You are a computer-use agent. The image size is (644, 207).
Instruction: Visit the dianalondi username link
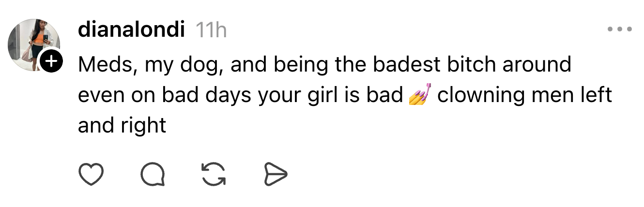[x=131, y=30]
